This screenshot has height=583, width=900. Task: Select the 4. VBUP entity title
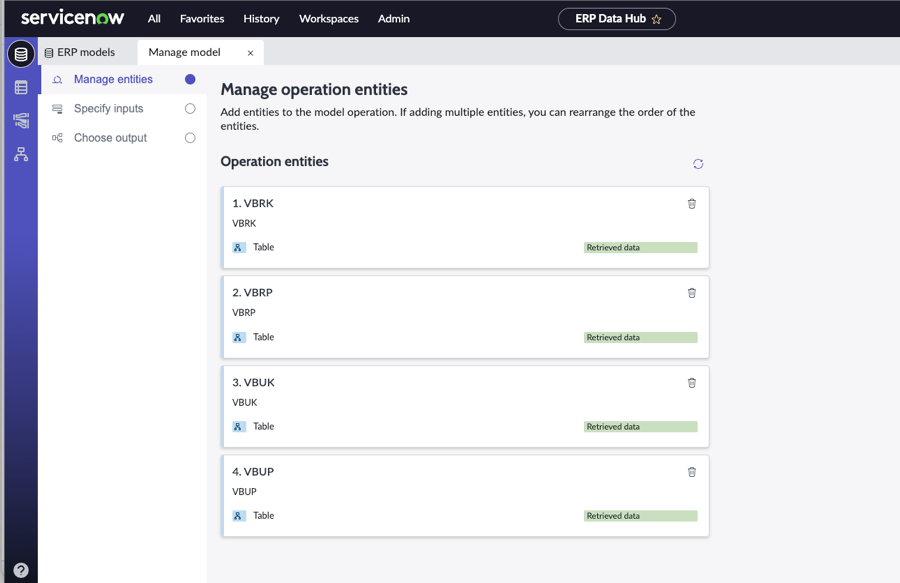253,472
